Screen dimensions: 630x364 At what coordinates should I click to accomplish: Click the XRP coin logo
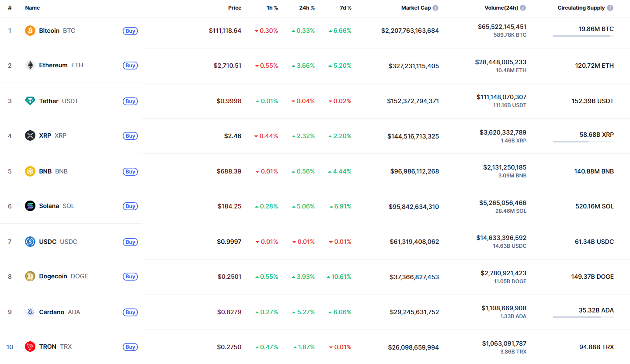30,135
